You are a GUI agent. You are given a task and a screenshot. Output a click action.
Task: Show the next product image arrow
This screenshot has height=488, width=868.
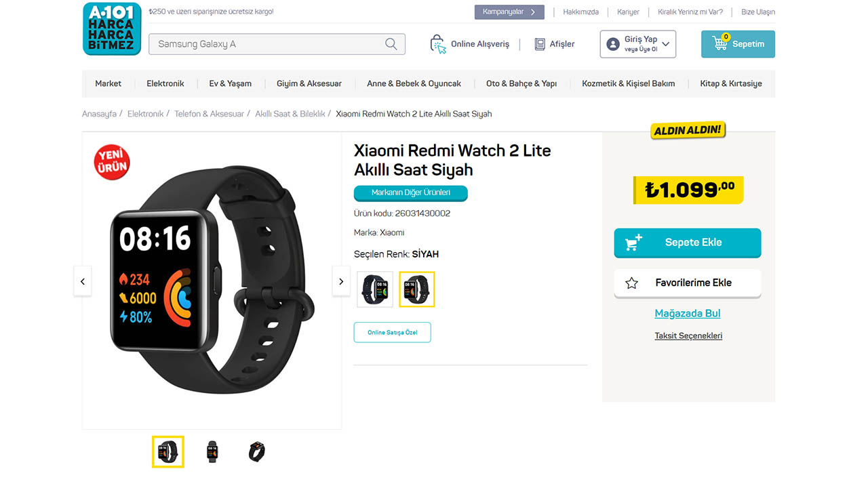[x=341, y=281]
